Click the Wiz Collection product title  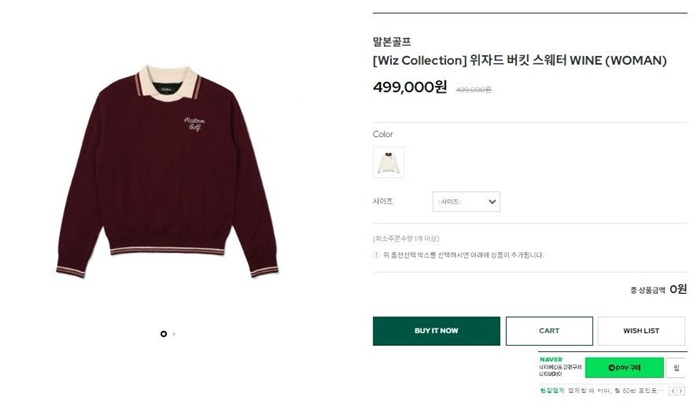(x=518, y=60)
